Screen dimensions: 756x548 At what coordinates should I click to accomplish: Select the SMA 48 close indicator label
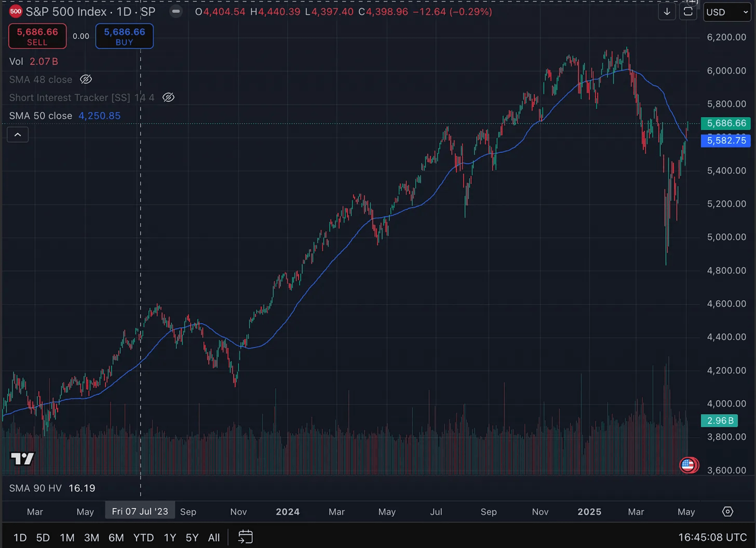(x=41, y=80)
